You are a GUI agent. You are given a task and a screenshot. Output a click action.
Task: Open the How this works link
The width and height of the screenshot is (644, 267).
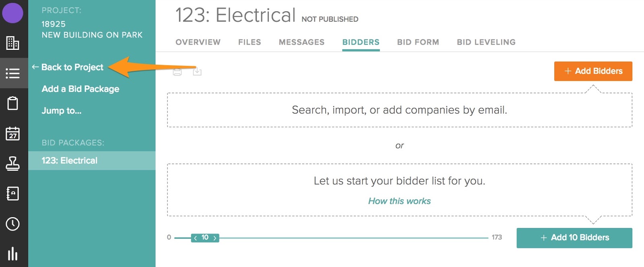[x=399, y=201]
